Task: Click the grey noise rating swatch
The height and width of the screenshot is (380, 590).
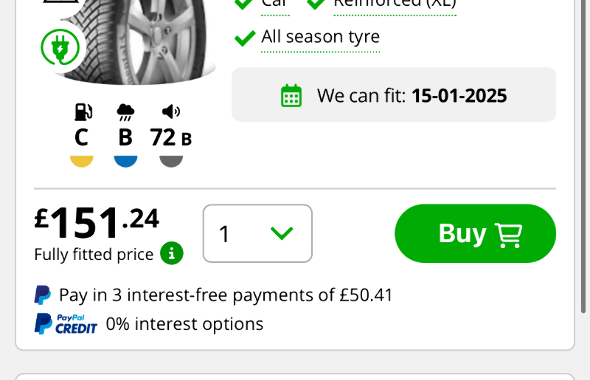Action: point(171,161)
